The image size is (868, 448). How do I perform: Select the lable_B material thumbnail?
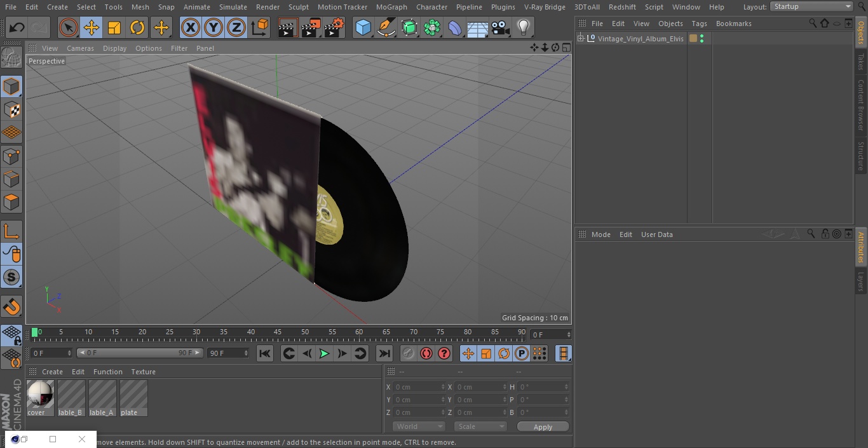tap(71, 398)
